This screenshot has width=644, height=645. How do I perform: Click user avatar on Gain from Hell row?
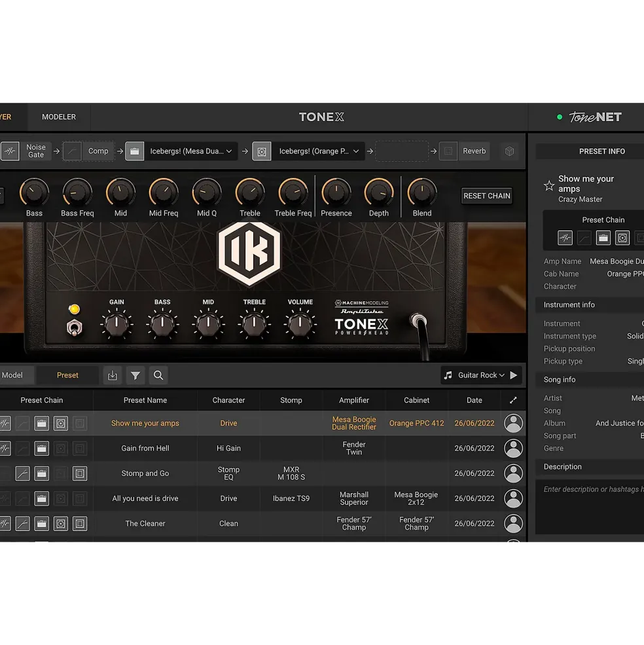513,449
